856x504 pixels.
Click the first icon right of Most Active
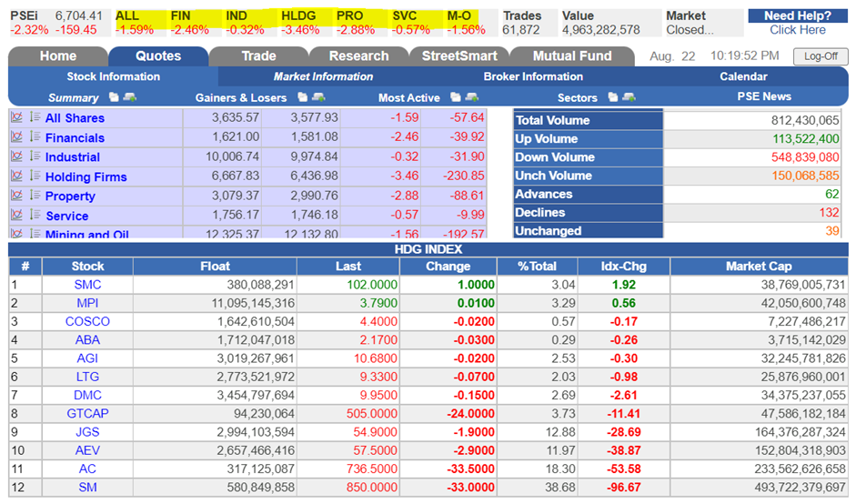point(456,97)
